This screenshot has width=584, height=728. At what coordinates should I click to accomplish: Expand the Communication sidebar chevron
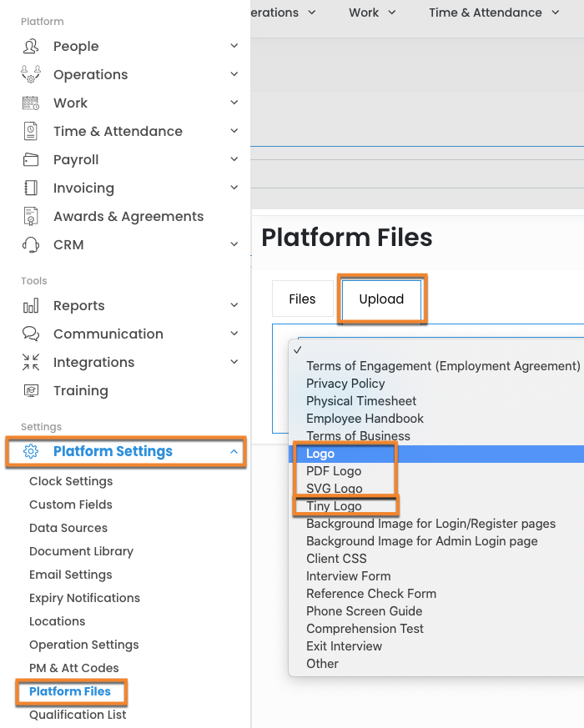pyautogui.click(x=234, y=334)
